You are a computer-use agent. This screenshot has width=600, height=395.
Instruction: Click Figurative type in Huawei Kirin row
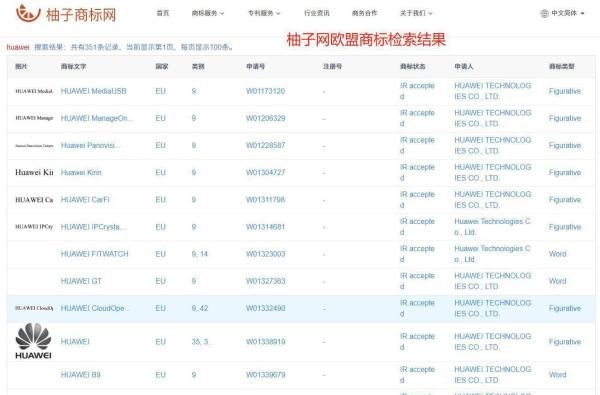(565, 173)
